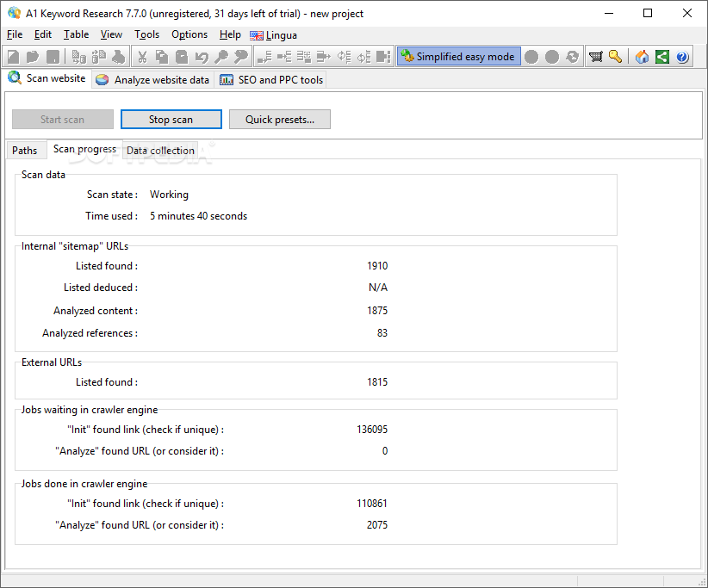This screenshot has height=588, width=708.
Task: Click the Copy icon in toolbar
Action: tap(162, 57)
